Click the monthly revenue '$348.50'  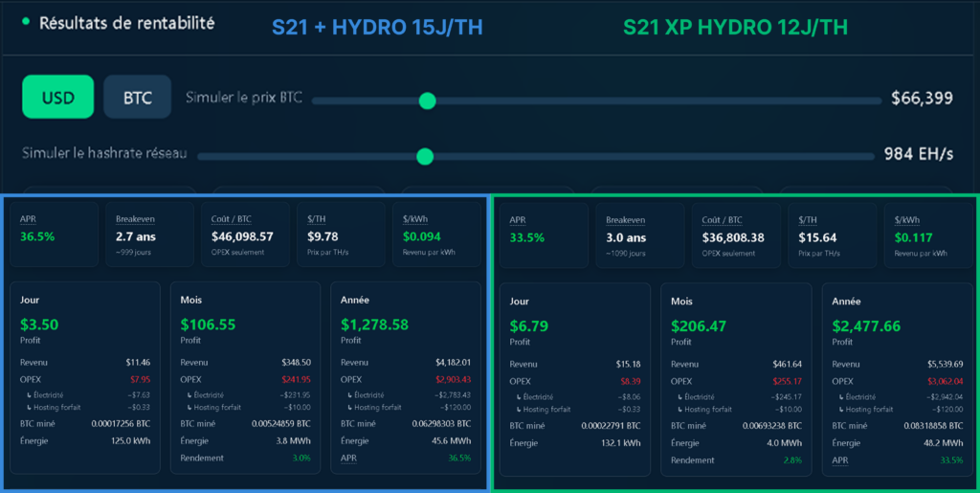coord(297,363)
